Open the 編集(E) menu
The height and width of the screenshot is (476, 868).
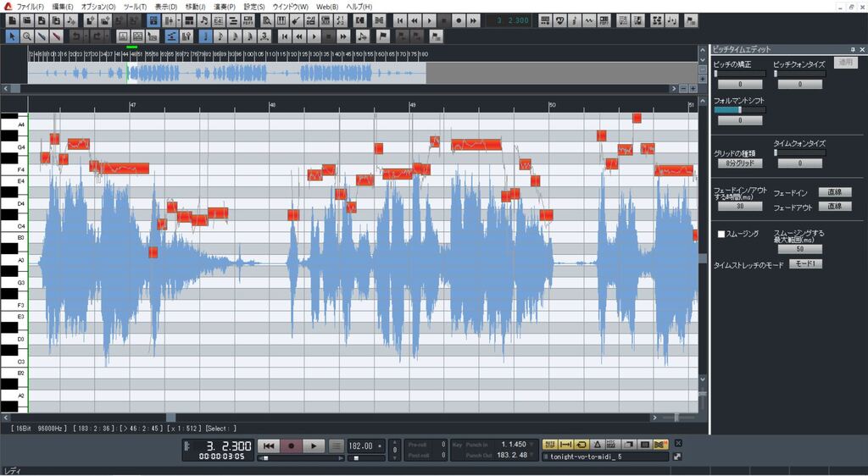point(62,7)
